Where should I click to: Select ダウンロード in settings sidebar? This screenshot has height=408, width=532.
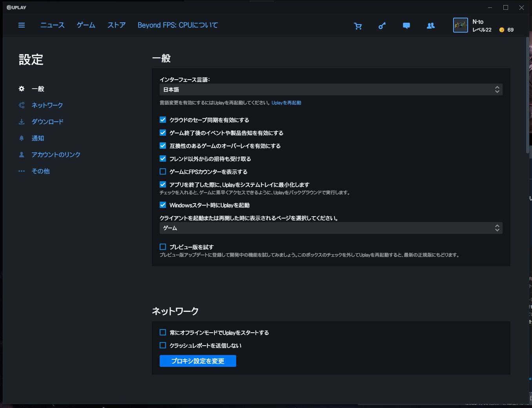47,122
